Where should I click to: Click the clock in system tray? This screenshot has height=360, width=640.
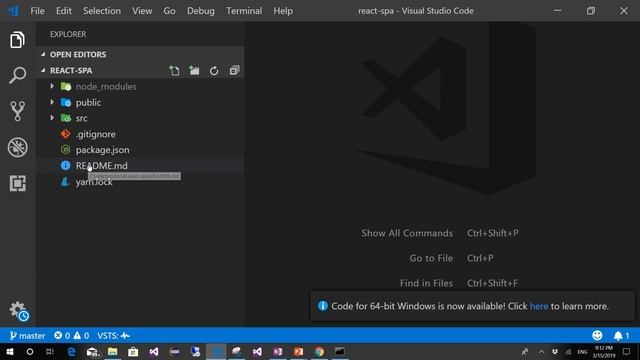(x=604, y=351)
